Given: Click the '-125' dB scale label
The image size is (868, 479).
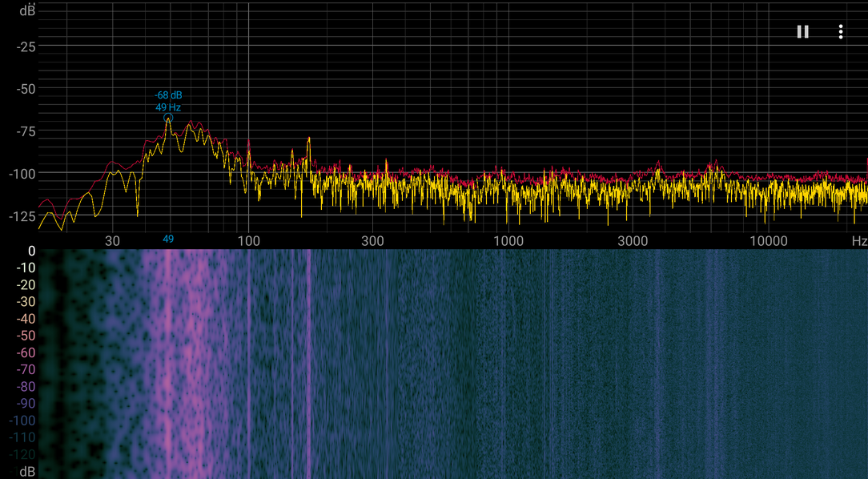Looking at the screenshot, I should coord(22,216).
